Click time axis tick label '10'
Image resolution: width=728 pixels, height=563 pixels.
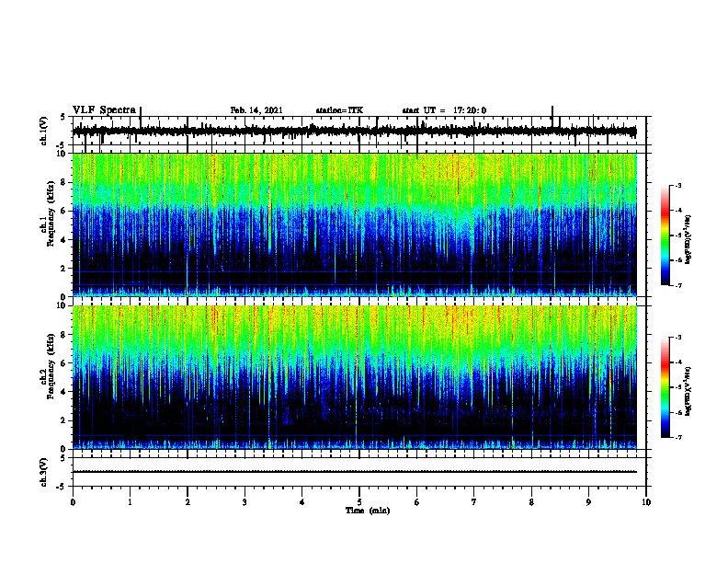pyautogui.click(x=646, y=502)
